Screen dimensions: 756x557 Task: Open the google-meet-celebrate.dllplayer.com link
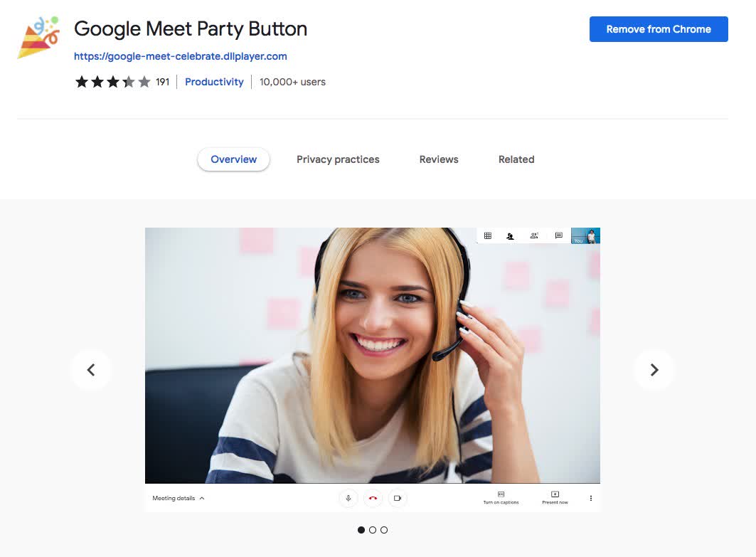(181, 56)
